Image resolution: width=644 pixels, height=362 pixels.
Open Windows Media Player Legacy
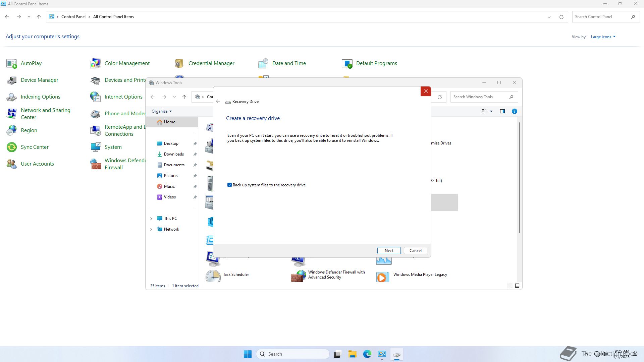pyautogui.click(x=412, y=275)
